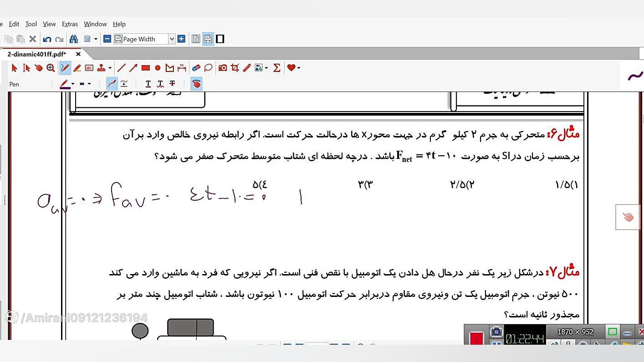Viewport: 644px width, 362px height.
Task: Select the Crop tool
Action: pos(235,68)
